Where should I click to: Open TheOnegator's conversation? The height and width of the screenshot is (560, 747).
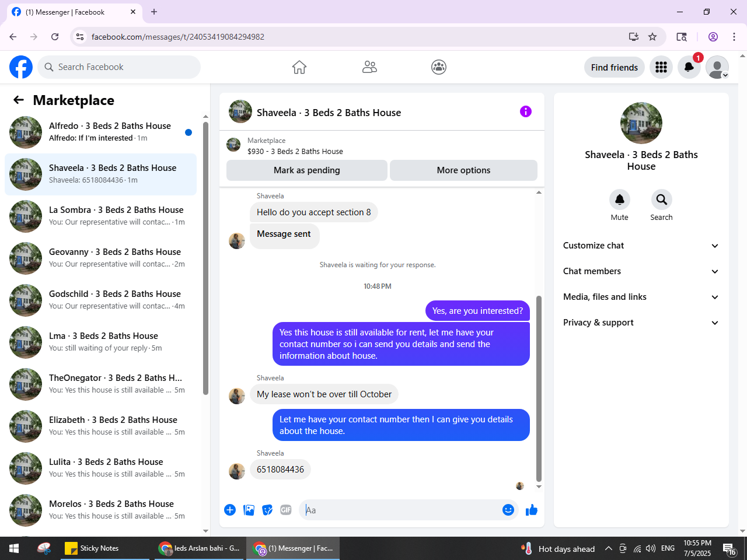100,384
